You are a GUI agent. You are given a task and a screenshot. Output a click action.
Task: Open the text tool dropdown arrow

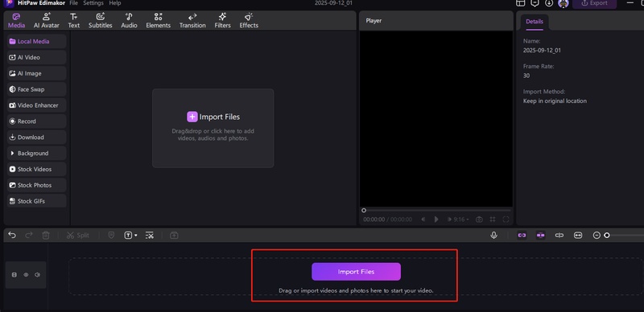point(136,236)
